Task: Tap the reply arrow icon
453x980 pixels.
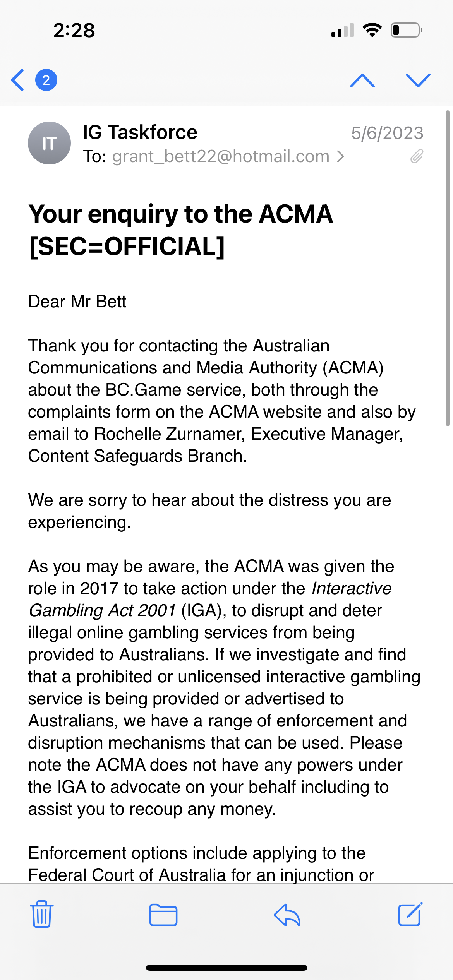Action: click(287, 915)
